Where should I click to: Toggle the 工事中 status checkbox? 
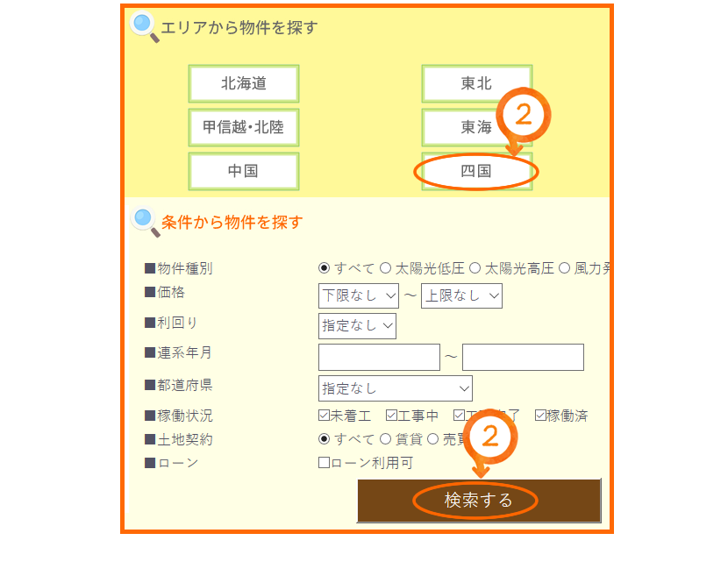point(391,415)
